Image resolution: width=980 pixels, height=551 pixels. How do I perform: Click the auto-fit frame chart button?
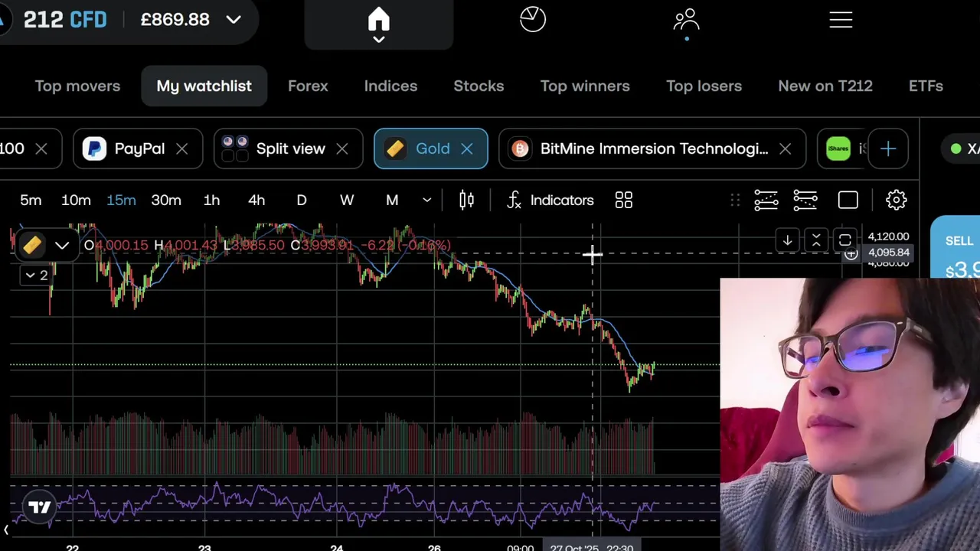tap(845, 240)
